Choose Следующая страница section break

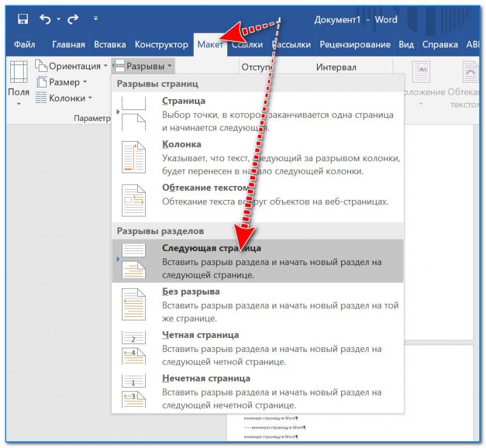tap(258, 261)
